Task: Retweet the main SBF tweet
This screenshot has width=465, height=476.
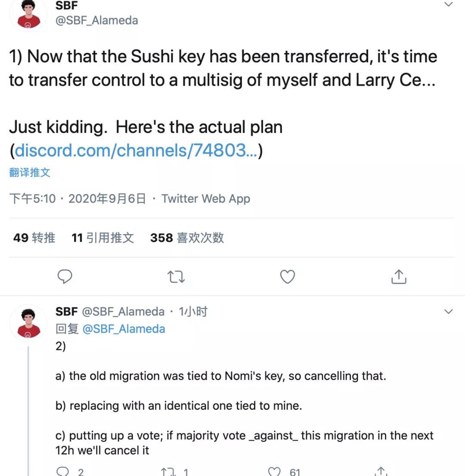Action: point(176,277)
